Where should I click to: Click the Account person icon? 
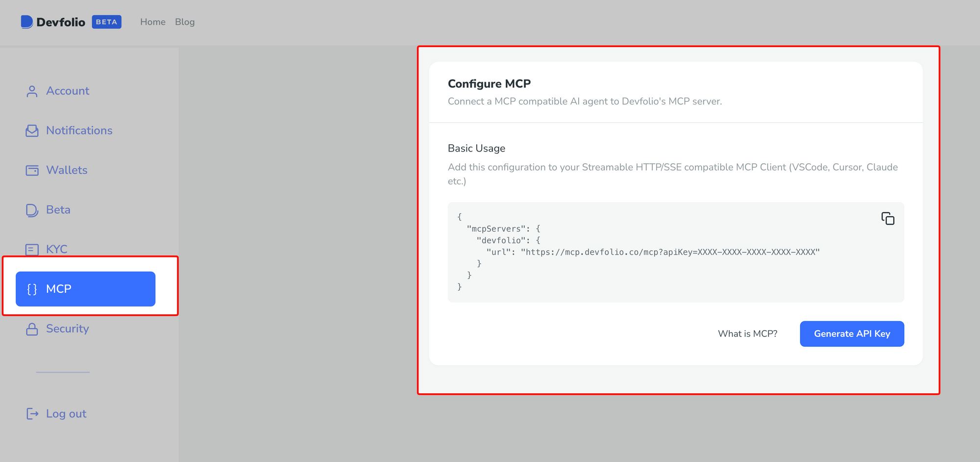point(32,91)
